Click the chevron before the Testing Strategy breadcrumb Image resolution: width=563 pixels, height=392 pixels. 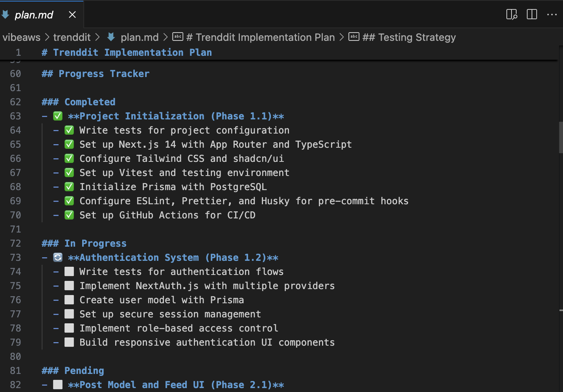pos(342,37)
